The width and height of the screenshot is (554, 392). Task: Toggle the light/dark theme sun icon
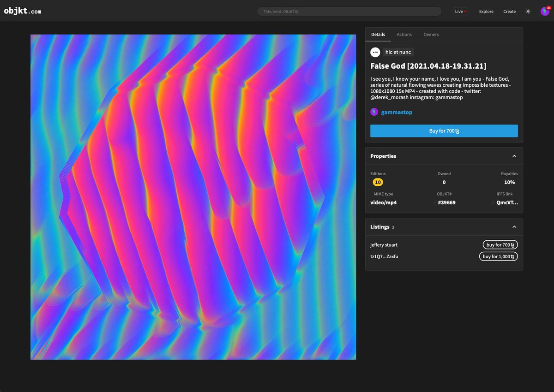[x=528, y=12]
